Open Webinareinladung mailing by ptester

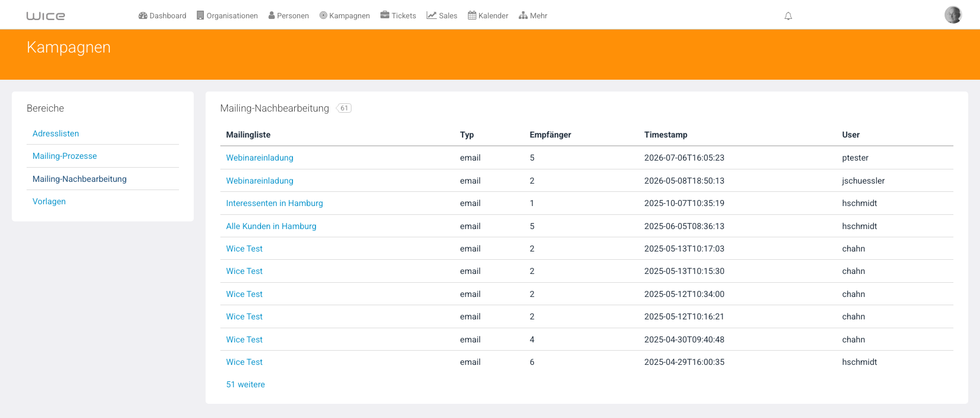click(x=259, y=158)
